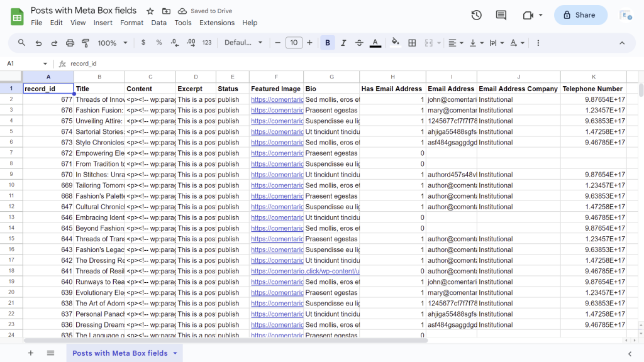
Task: Toggle bold formatting
Action: click(327, 43)
